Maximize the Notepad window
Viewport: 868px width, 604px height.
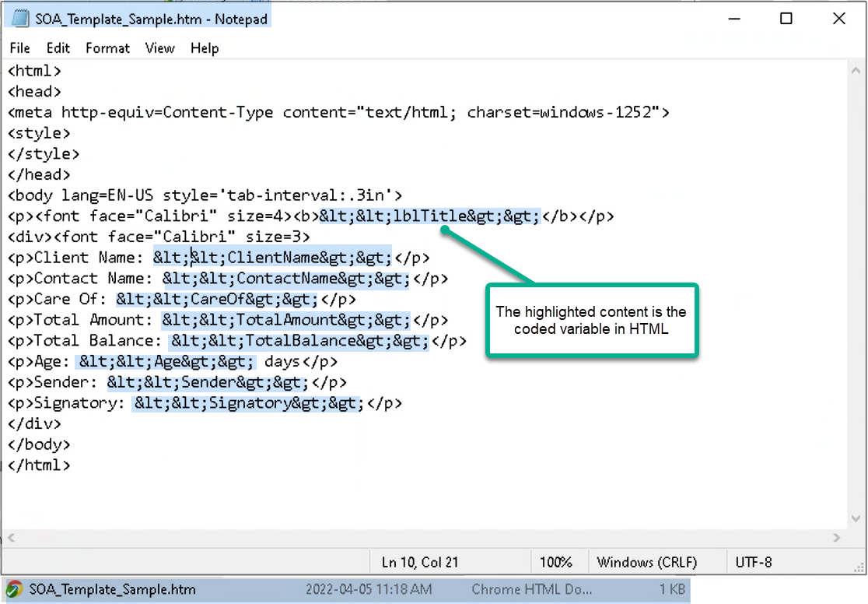[786, 19]
